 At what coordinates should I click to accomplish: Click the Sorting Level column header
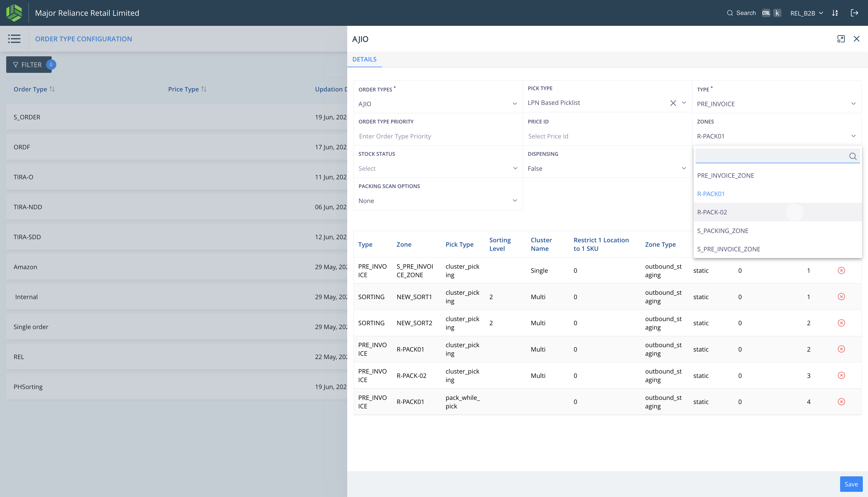[500, 244]
